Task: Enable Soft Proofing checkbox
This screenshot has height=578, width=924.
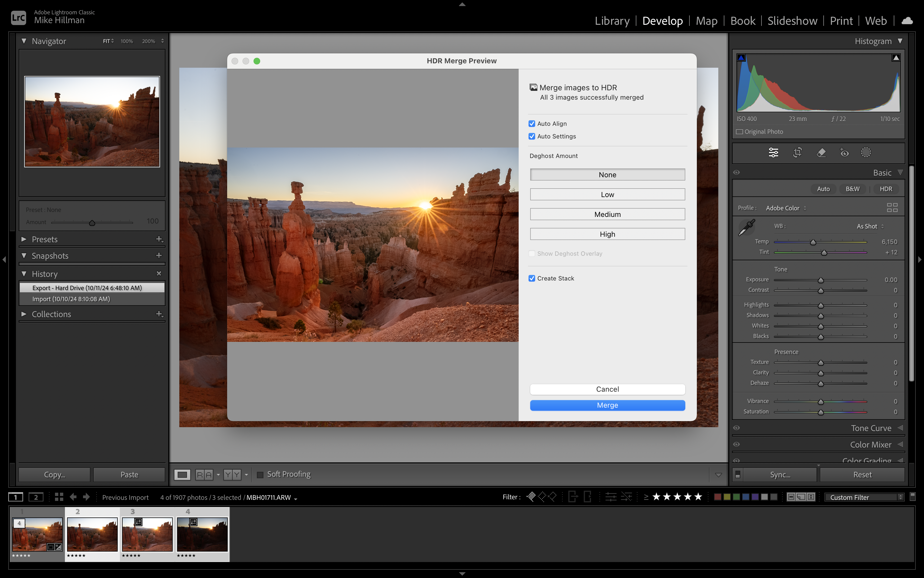Action: (260, 475)
